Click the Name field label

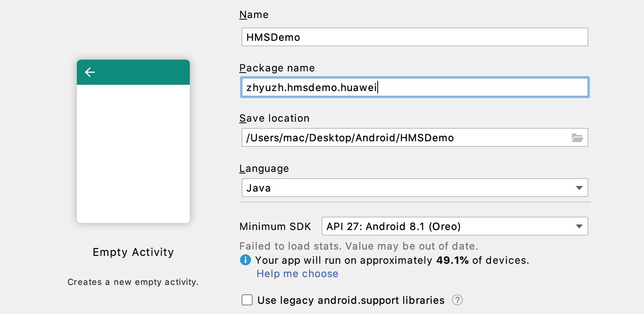[254, 15]
